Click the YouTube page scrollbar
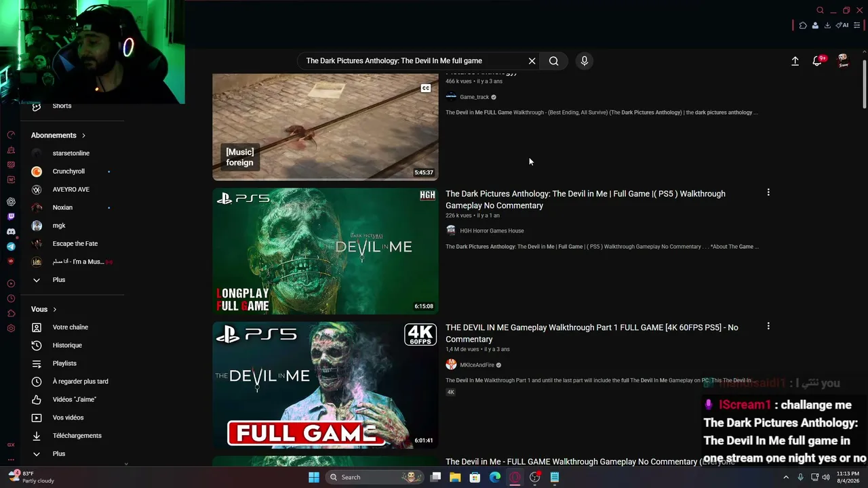 pos(864,85)
